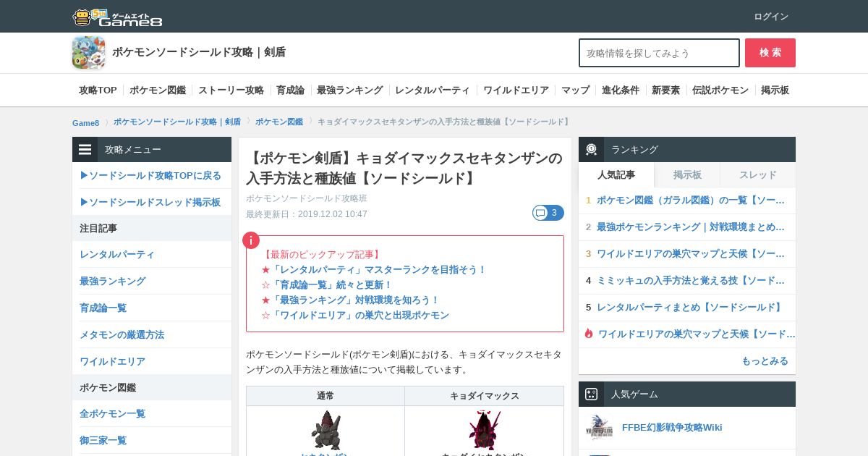Click the ポケモンソードシールド攻略｜剣盾 breadcrumb
868x456 pixels.
(x=177, y=122)
